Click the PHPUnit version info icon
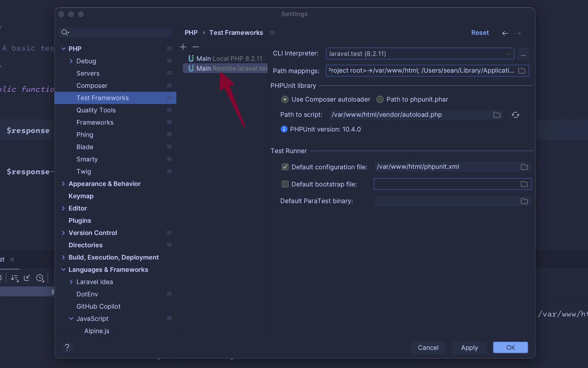 point(284,129)
